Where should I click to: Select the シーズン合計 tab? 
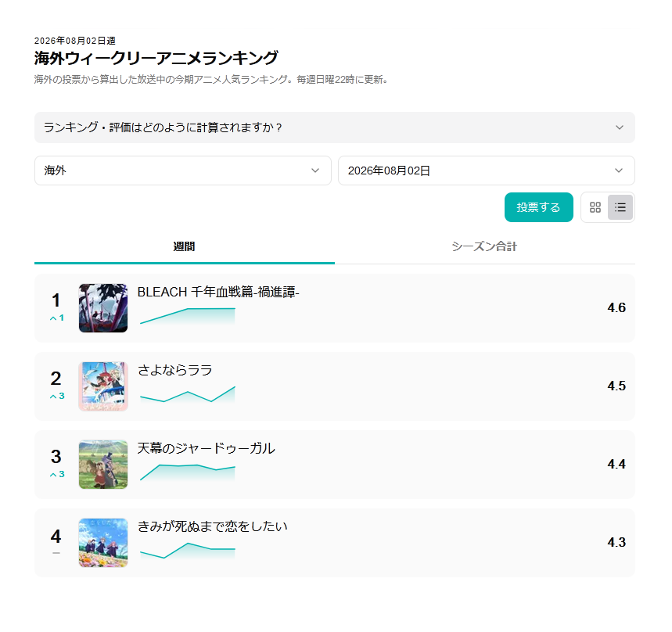[485, 247]
